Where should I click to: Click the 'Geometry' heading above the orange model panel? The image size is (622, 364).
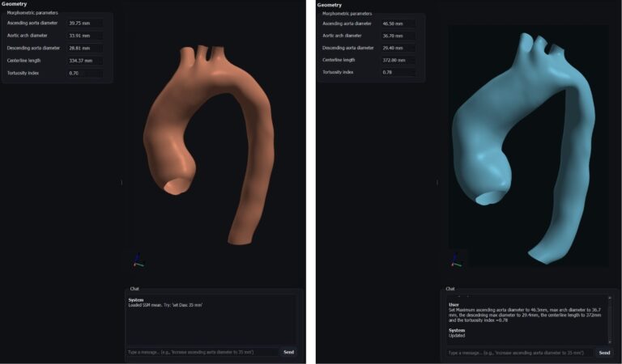(14, 4)
